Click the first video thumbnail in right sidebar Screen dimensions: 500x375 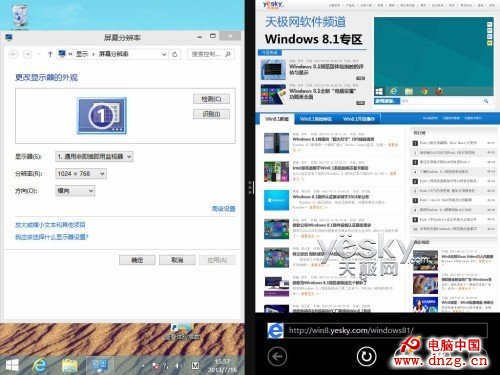click(x=425, y=261)
